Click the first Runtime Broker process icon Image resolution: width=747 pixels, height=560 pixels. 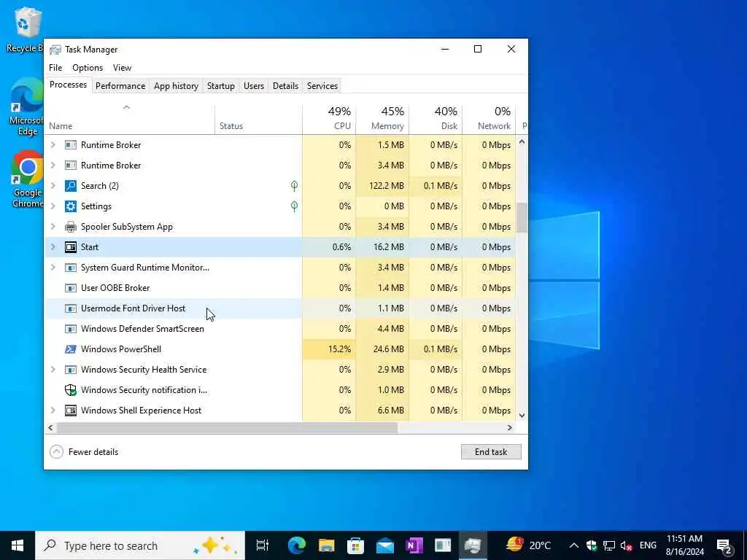pos(71,145)
